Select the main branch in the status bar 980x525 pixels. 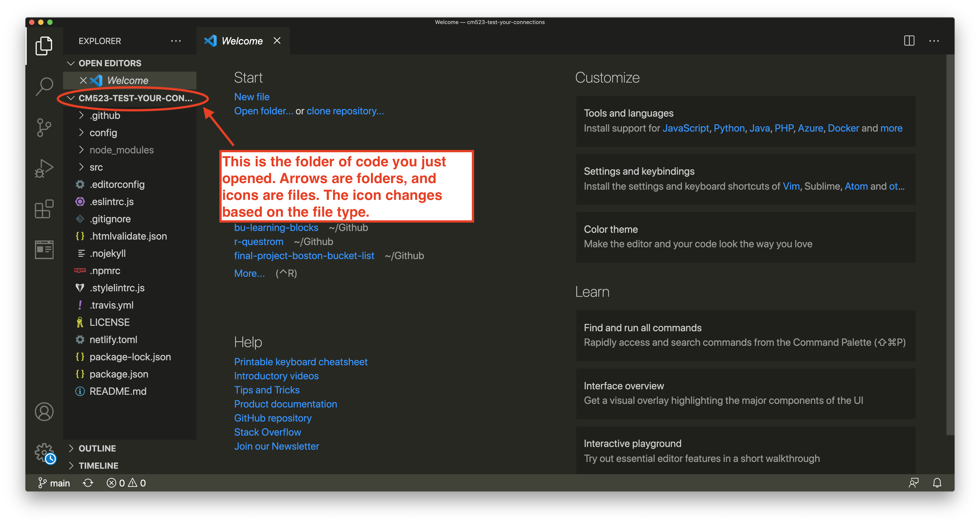tap(54, 483)
